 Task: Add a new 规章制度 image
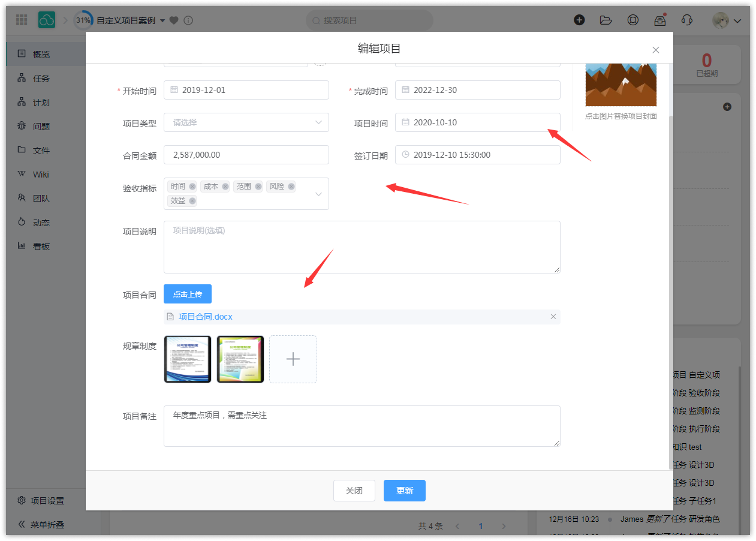pyautogui.click(x=293, y=359)
